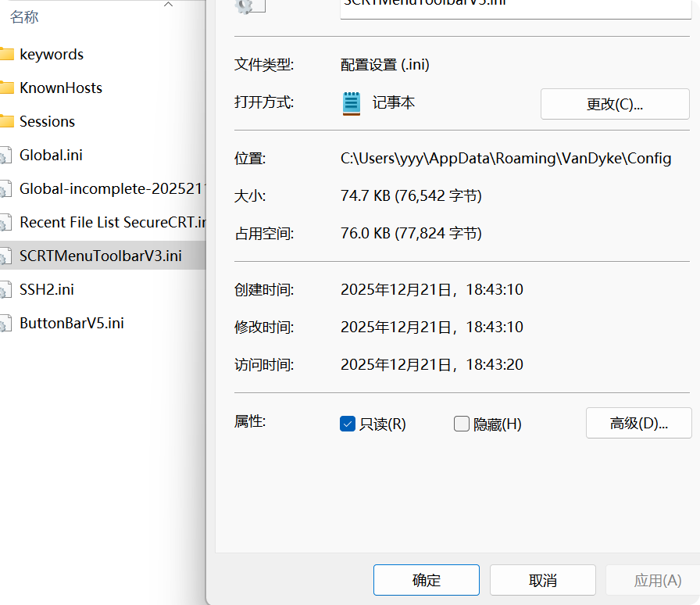Select the Recent File List SecureCRT.ini entry
The width and height of the screenshot is (700, 605).
pyautogui.click(x=112, y=223)
